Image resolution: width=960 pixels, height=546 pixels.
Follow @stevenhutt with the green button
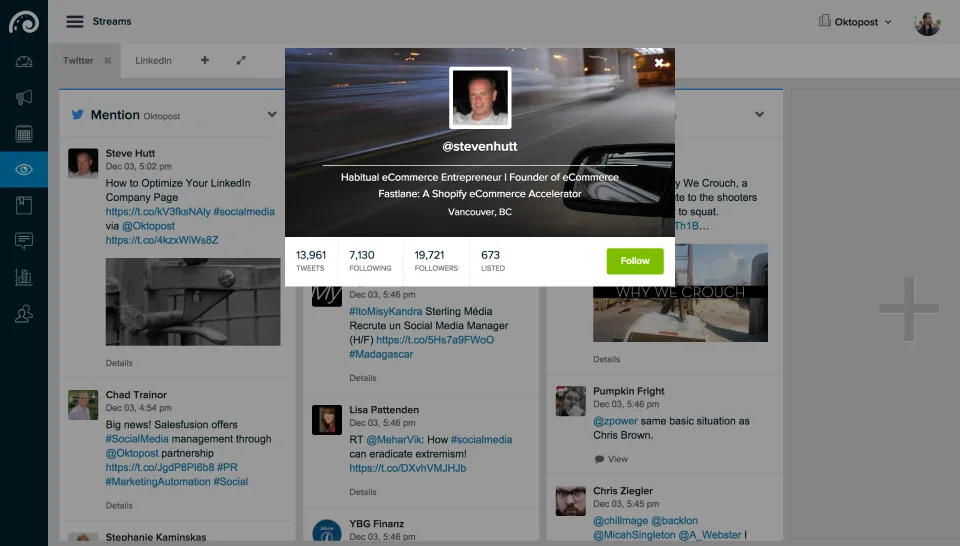coord(635,261)
